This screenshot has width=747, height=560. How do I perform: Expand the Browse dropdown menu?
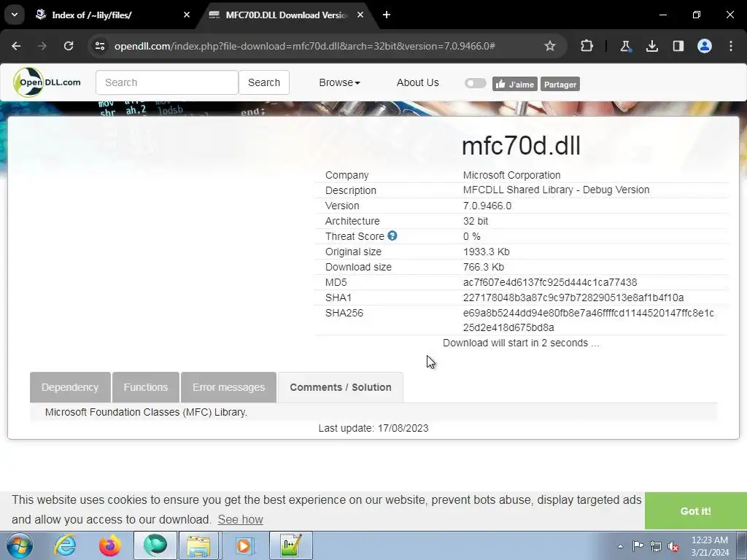pyautogui.click(x=339, y=82)
